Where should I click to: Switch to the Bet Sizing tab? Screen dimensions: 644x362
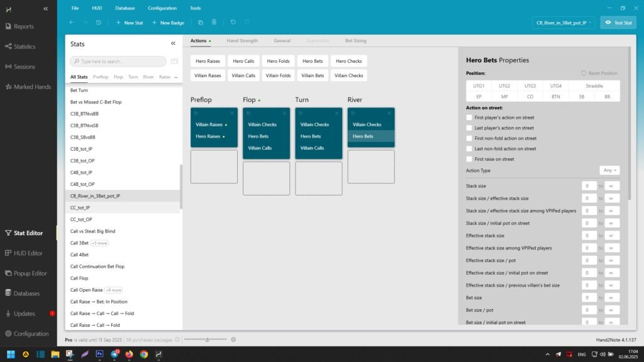pyautogui.click(x=355, y=41)
